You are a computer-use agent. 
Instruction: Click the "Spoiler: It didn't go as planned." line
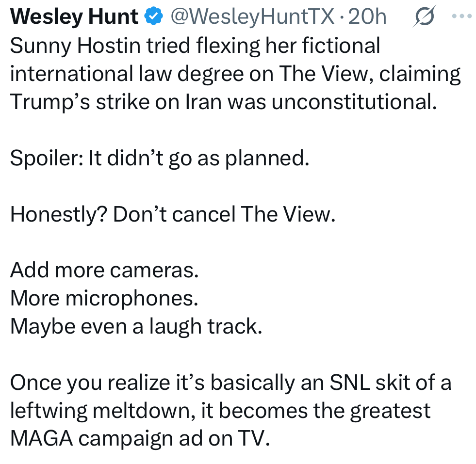(160, 159)
